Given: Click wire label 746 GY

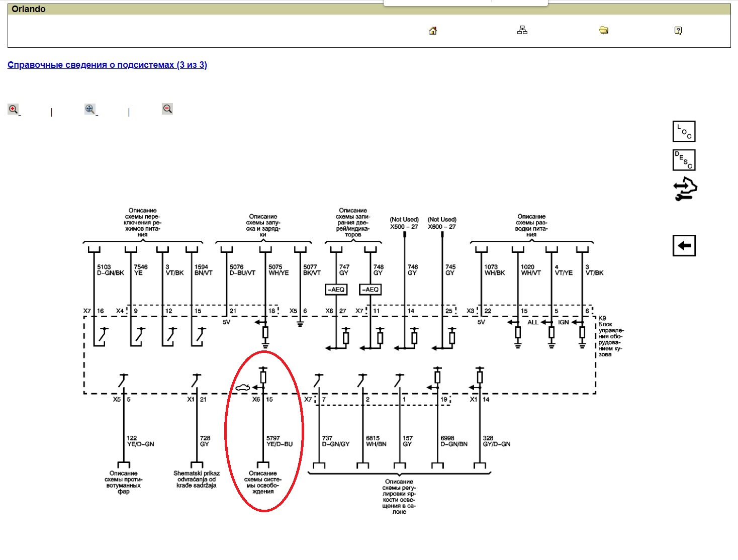Looking at the screenshot, I should [x=413, y=270].
